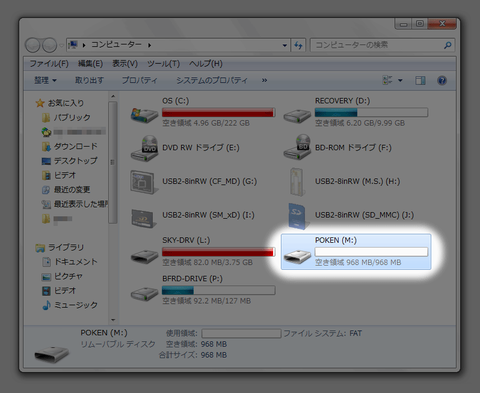Open the 表示(V) menu
This screenshot has width=480, height=393.
pos(125,64)
